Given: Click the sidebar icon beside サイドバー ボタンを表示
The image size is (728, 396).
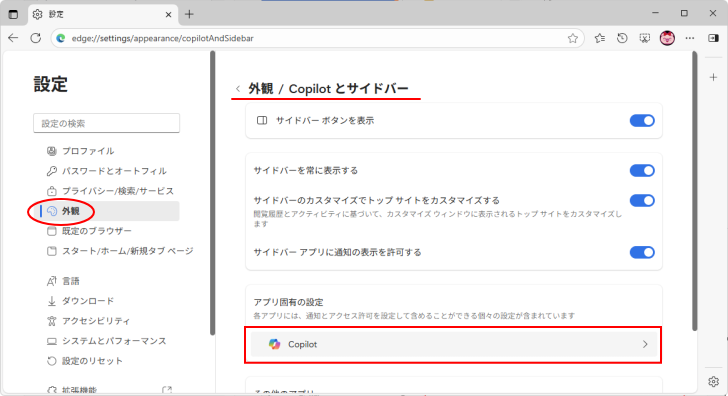Looking at the screenshot, I should pos(262,121).
